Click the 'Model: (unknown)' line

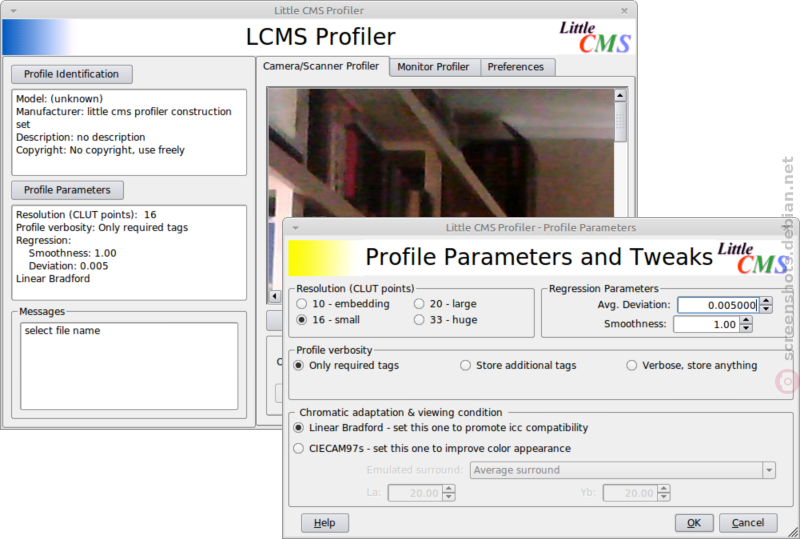coord(59,99)
